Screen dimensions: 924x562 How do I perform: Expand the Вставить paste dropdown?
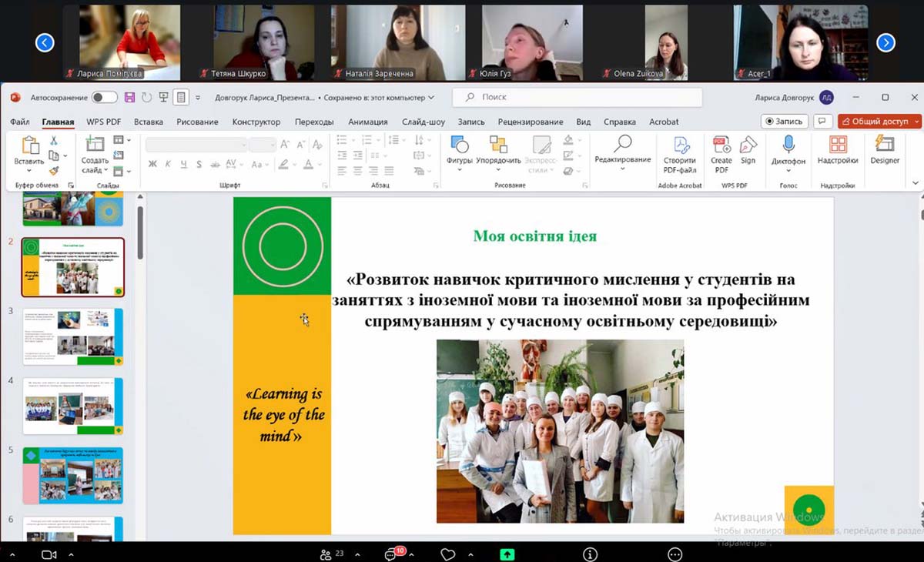click(29, 171)
